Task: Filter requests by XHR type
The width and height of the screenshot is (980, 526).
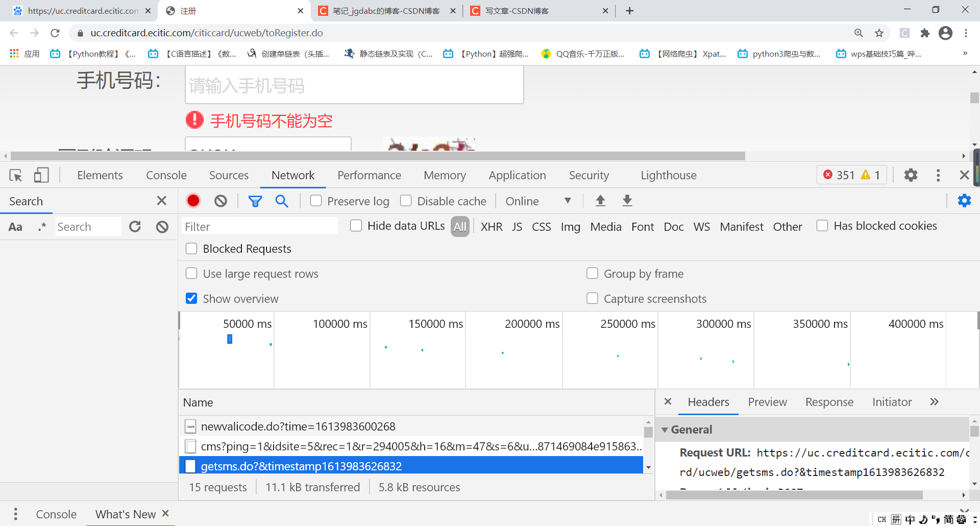Action: click(x=492, y=227)
